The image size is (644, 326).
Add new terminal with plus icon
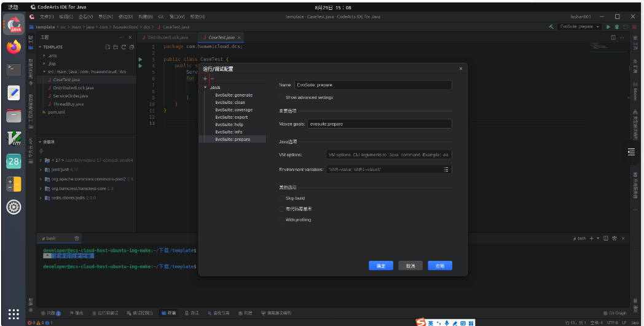click(591, 238)
